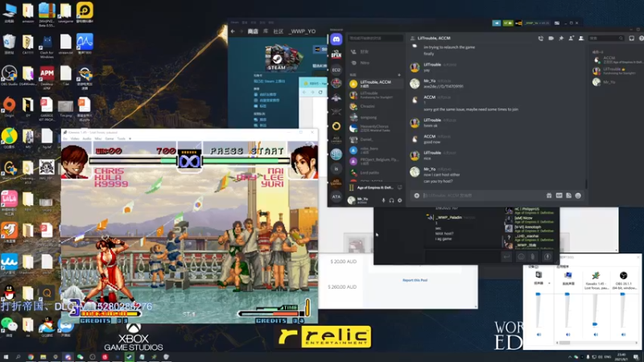Image resolution: width=644 pixels, height=362 pixels.
Task: Open Discord attachment plus button
Action: point(416,195)
